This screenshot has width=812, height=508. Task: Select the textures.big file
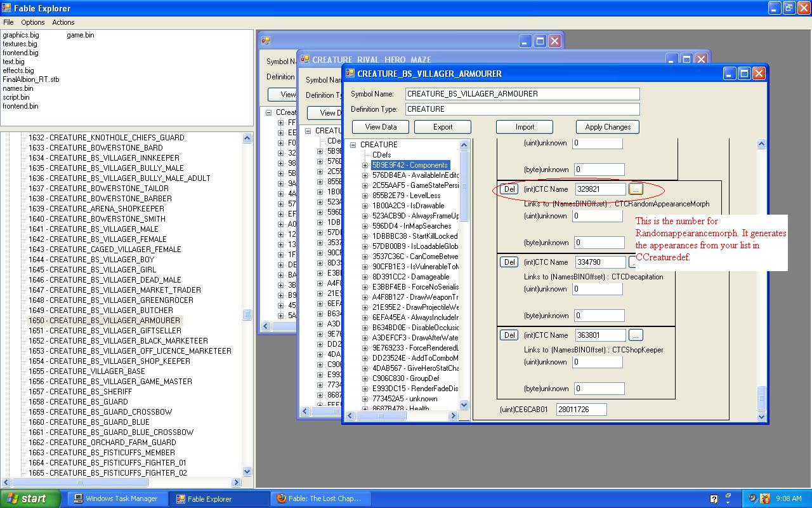coord(20,44)
